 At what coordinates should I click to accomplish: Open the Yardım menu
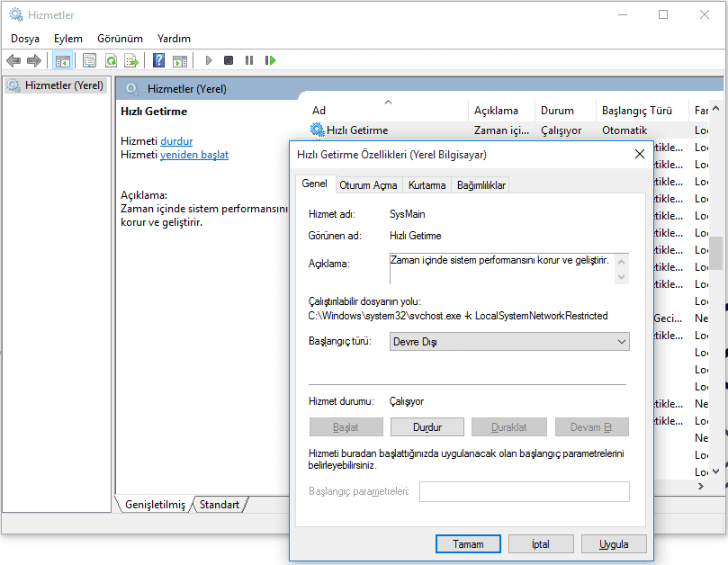click(x=174, y=39)
